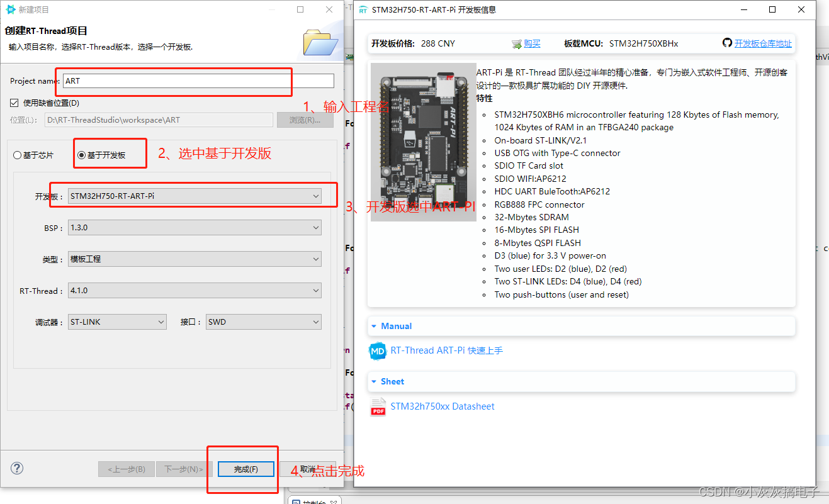Image resolution: width=829 pixels, height=504 pixels.
Task: Click the shopping cart icon beside 购买
Action: tap(517, 44)
